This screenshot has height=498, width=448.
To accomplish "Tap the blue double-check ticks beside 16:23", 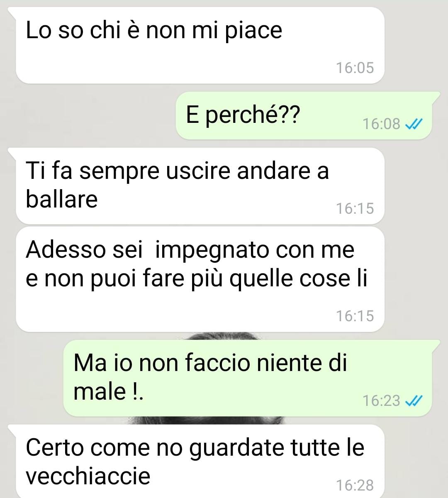I will [x=413, y=400].
